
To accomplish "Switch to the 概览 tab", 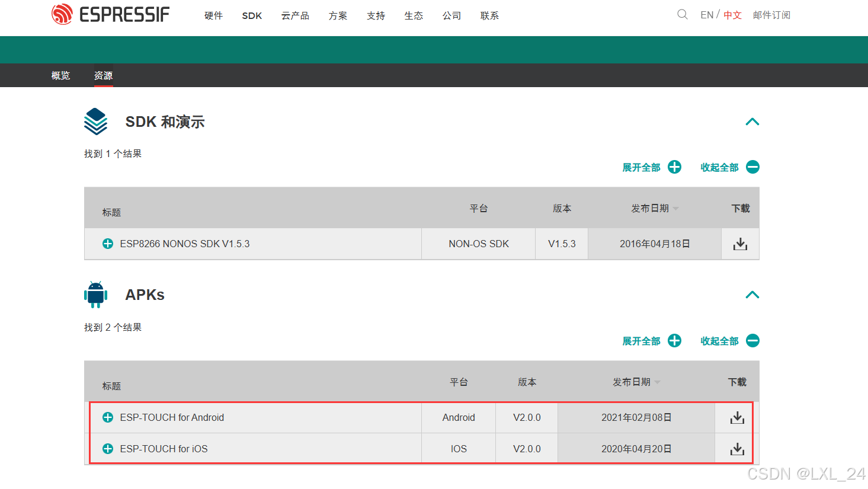I will [60, 75].
